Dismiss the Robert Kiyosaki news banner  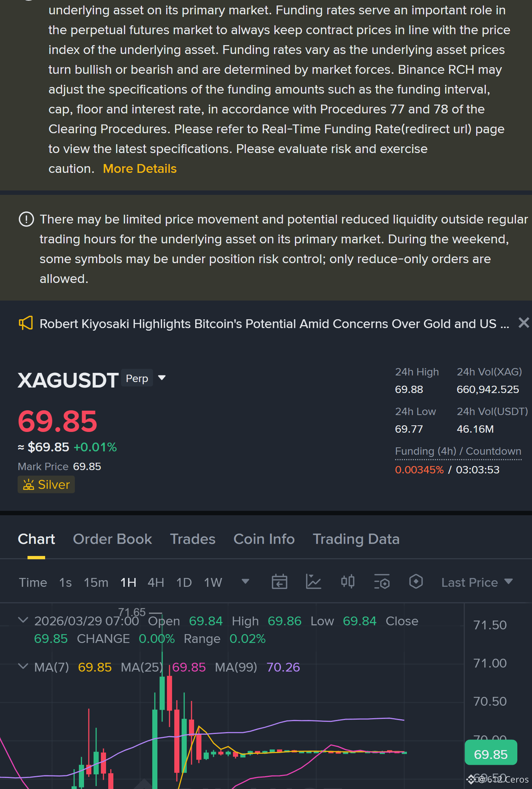pyautogui.click(x=524, y=323)
